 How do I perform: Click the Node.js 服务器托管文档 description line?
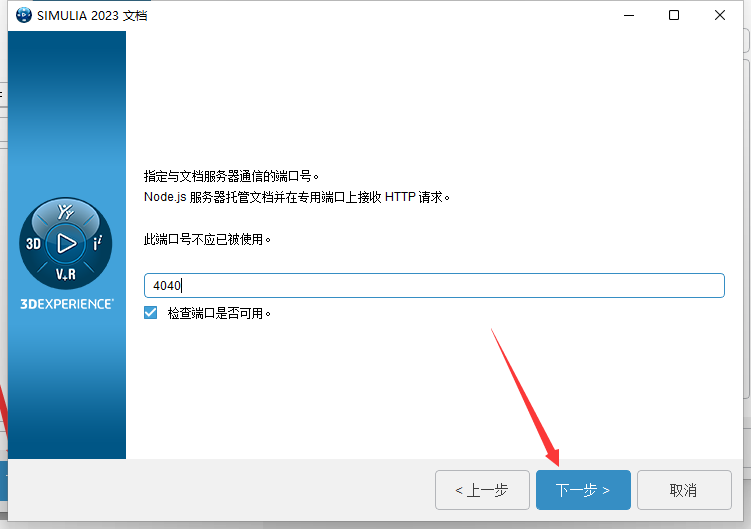click(x=297, y=197)
